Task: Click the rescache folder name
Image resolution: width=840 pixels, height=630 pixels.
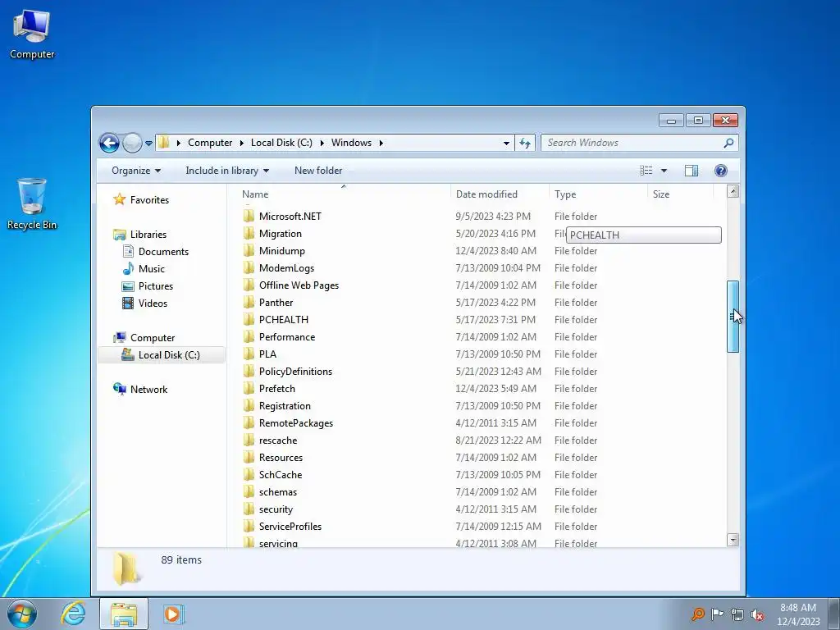Action: [278, 441]
